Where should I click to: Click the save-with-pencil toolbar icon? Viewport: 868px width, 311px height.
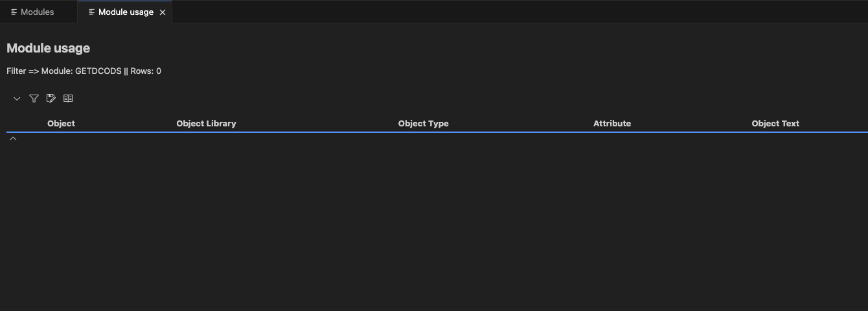pos(51,98)
